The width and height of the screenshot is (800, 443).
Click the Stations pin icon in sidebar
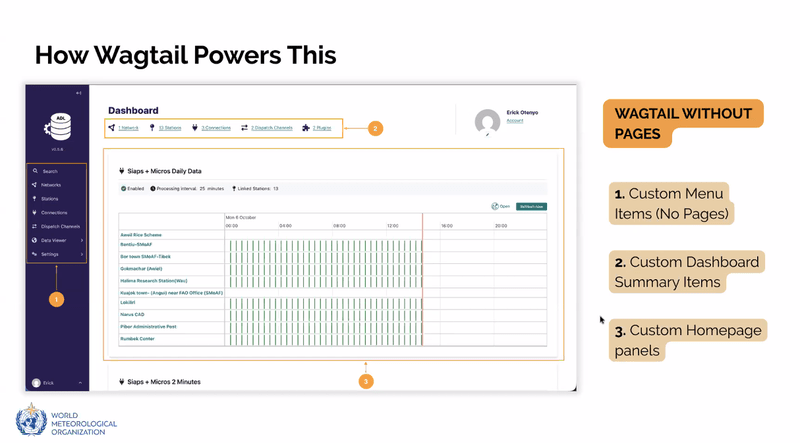pos(35,199)
